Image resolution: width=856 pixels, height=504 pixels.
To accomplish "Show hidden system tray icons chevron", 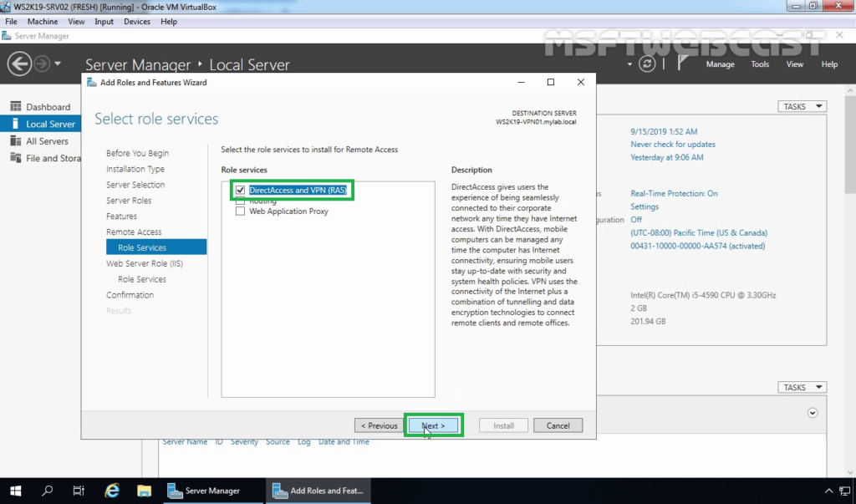I will click(828, 491).
